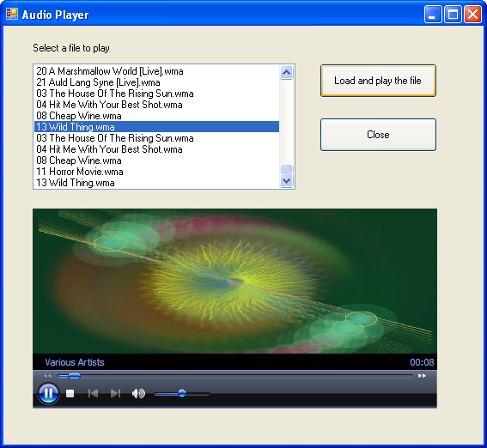The image size is (487, 448).
Task: Skip to the next track
Action: [x=115, y=394]
